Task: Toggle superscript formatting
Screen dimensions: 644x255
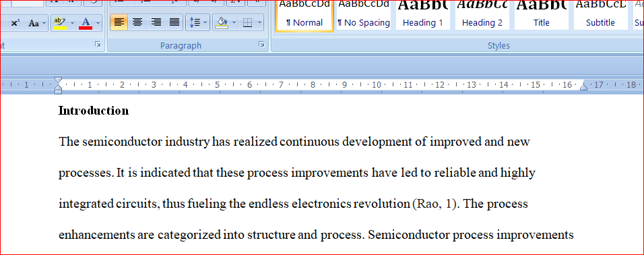Action: point(15,23)
